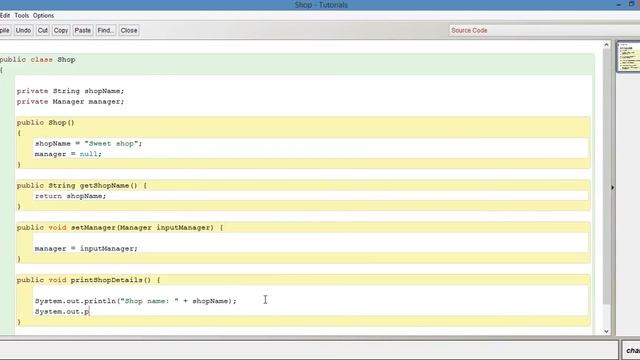Click the 'private String shopName;' line

click(70, 91)
